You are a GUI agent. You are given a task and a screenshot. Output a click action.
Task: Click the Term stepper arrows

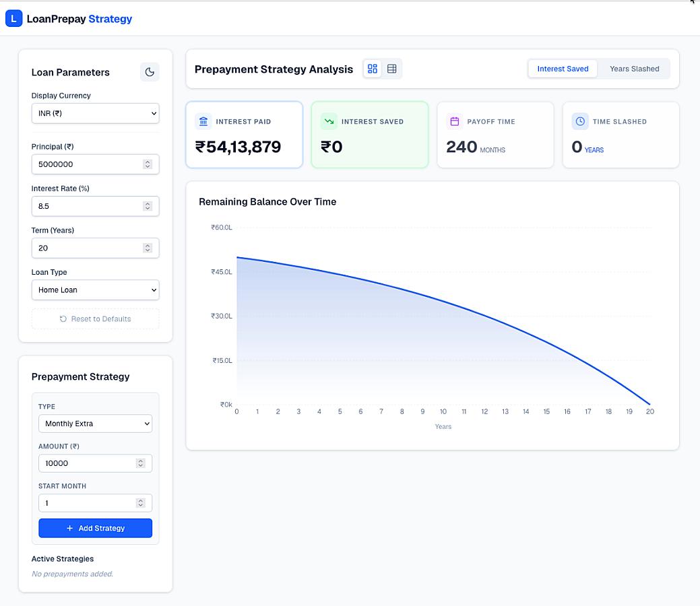point(148,248)
